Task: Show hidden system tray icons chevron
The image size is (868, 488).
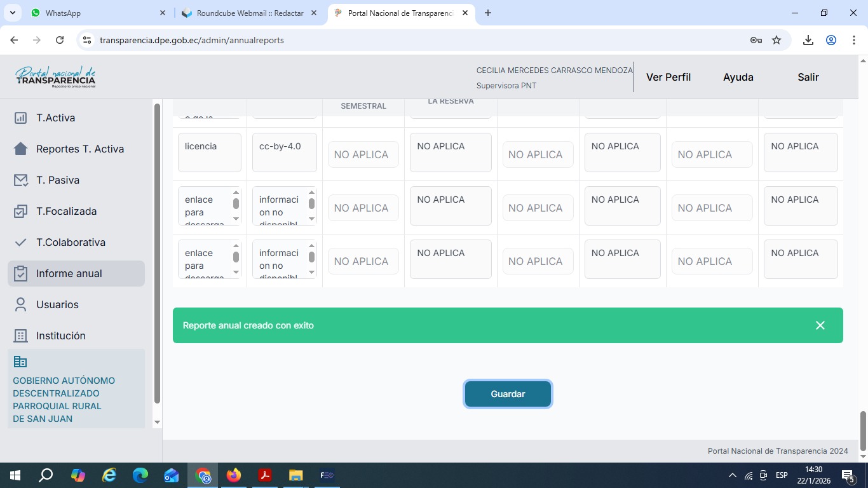Action: tap(732, 475)
